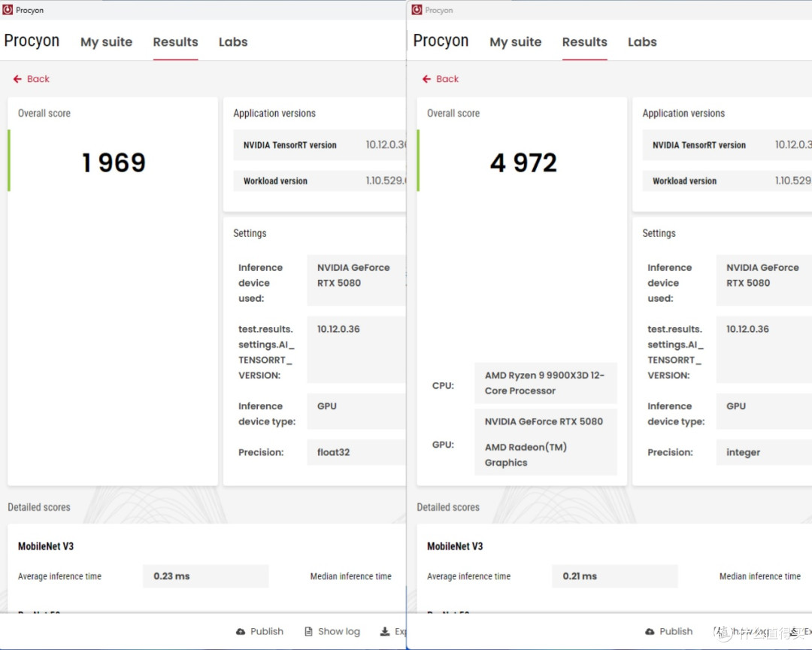Click 'Workload version' in the left window
Image resolution: width=812 pixels, height=650 pixels.
point(275,181)
